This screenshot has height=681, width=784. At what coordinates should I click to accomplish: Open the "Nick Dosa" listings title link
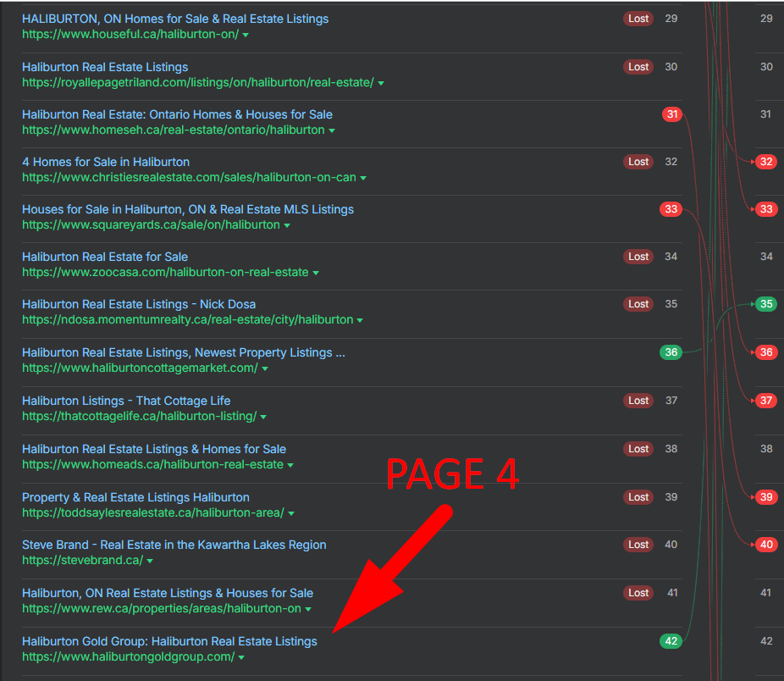pyautogui.click(x=139, y=304)
